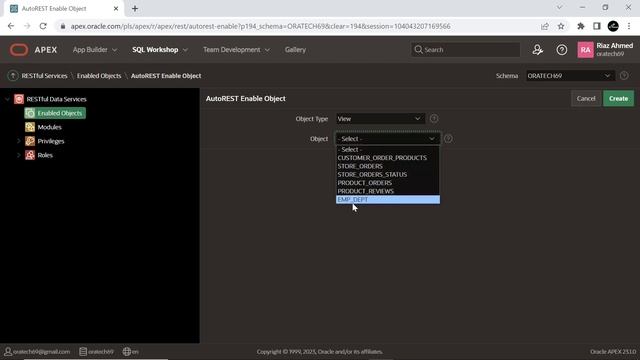Go to RESTful Services breadcrumb
The width and height of the screenshot is (640, 360).
[44, 76]
